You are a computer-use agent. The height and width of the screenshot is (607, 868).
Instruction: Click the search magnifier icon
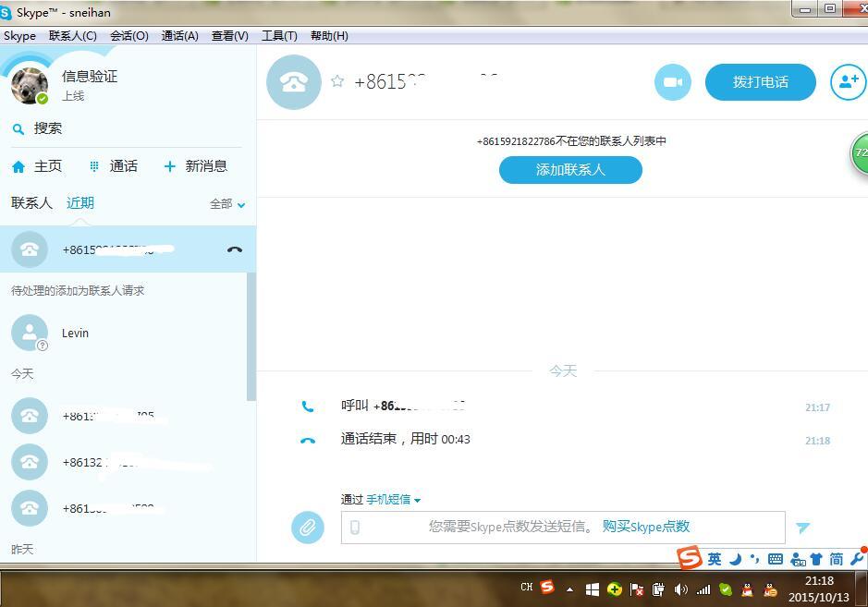coord(18,129)
